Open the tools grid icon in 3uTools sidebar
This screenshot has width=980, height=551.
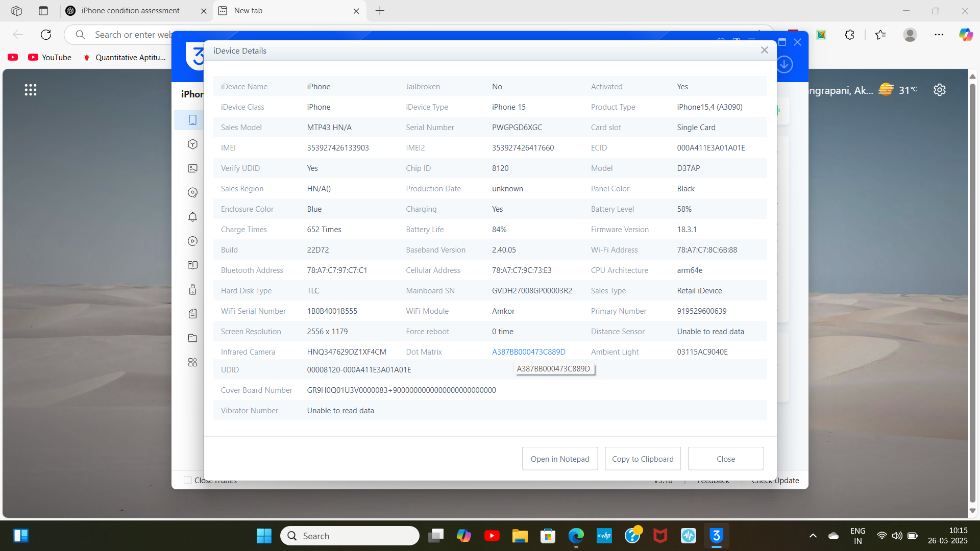[x=192, y=362]
